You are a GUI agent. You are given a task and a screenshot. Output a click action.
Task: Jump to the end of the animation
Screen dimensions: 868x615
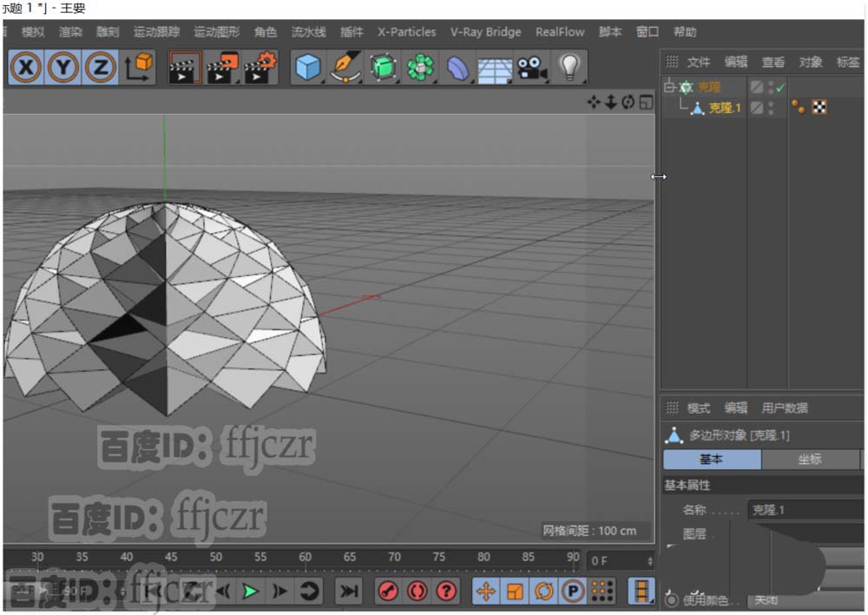coord(349,592)
